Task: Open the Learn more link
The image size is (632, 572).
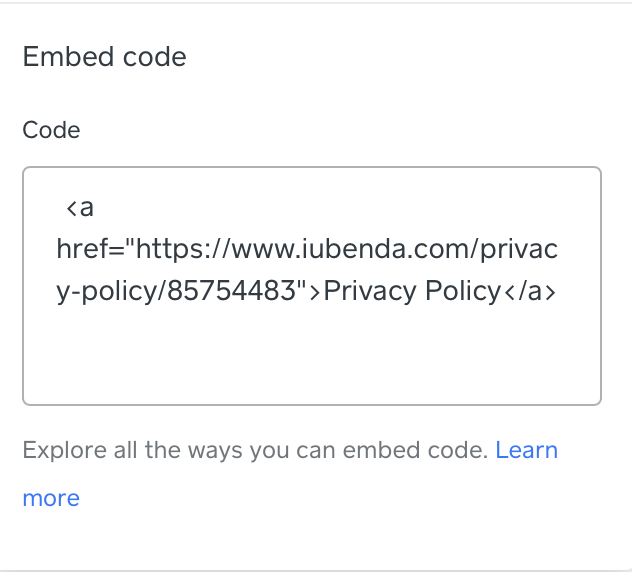Action: click(526, 450)
